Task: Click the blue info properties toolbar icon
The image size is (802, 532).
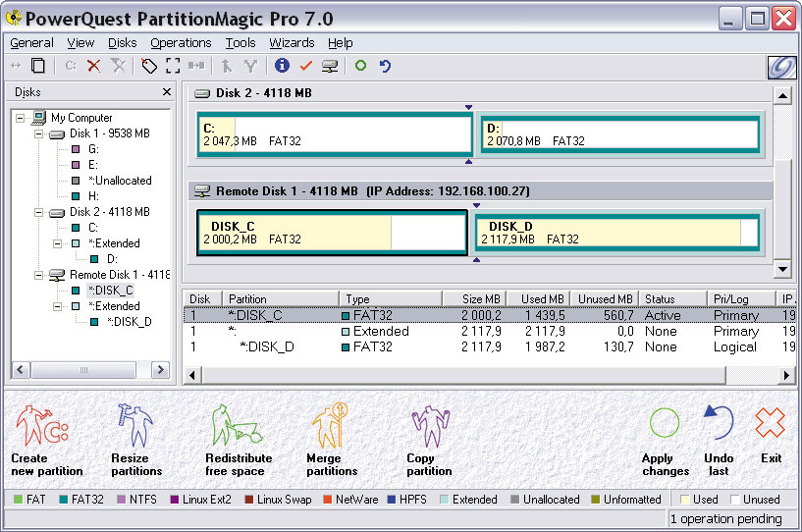Action: click(282, 66)
